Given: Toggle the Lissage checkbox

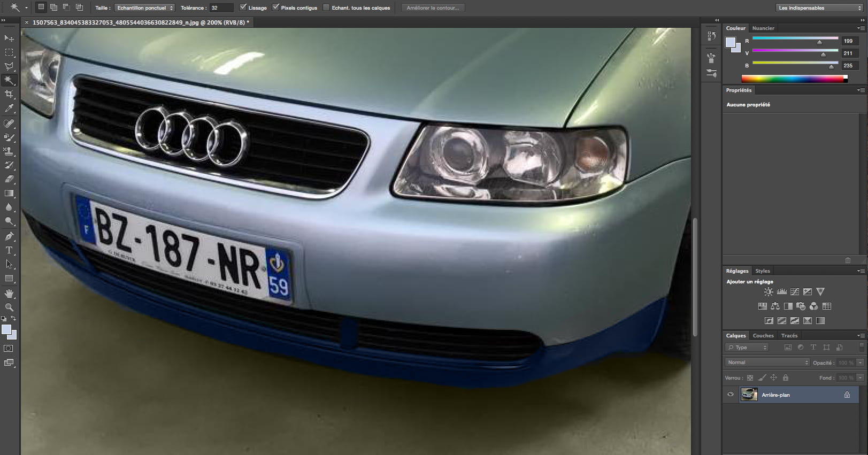Looking at the screenshot, I should click(x=243, y=7).
